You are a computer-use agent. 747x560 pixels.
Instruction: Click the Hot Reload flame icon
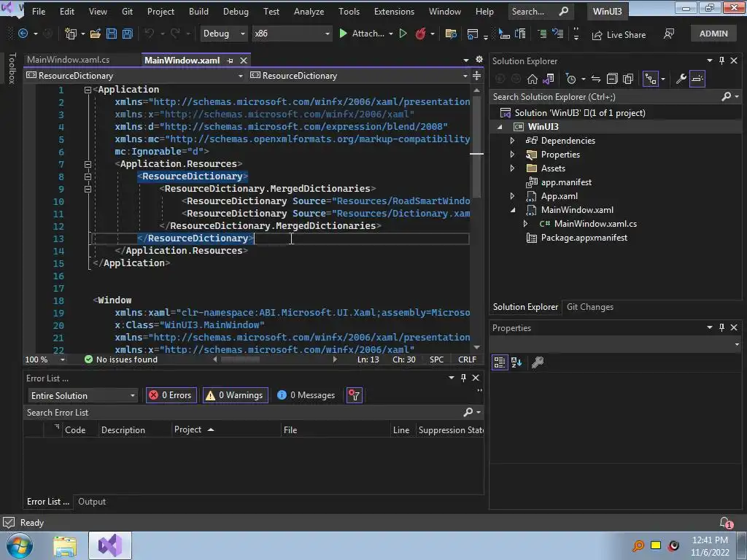coord(420,34)
